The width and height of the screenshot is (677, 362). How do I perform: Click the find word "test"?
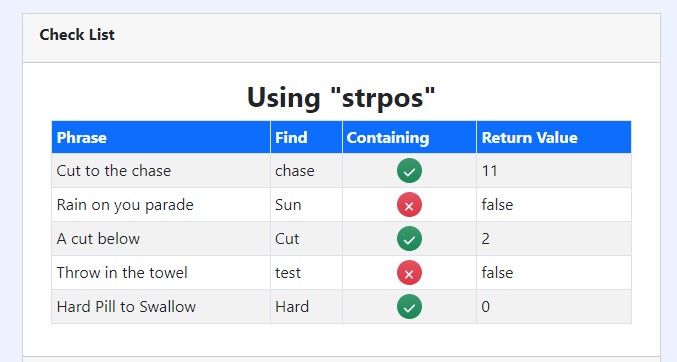[x=288, y=273]
